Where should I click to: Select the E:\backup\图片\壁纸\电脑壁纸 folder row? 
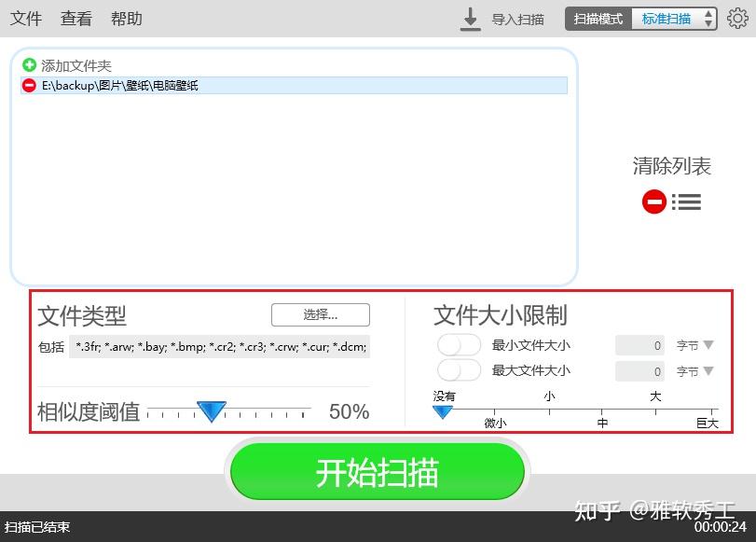coord(295,86)
